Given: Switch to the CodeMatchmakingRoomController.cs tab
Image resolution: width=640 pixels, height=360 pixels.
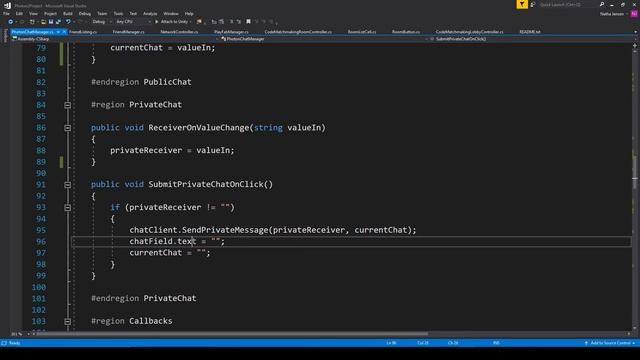Looking at the screenshot, I should coord(298,32).
